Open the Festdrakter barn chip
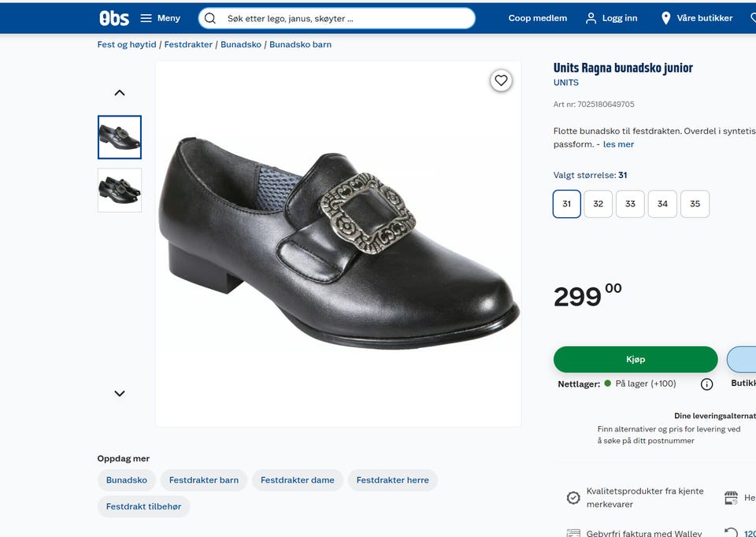Screen dimensions: 756x537 pos(204,480)
